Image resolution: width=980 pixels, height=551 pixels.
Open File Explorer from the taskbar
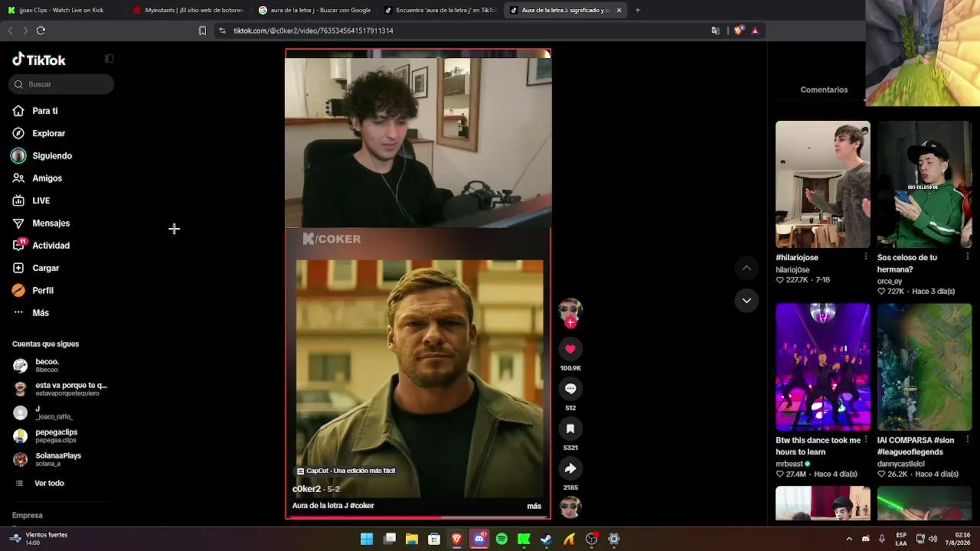coord(412,539)
